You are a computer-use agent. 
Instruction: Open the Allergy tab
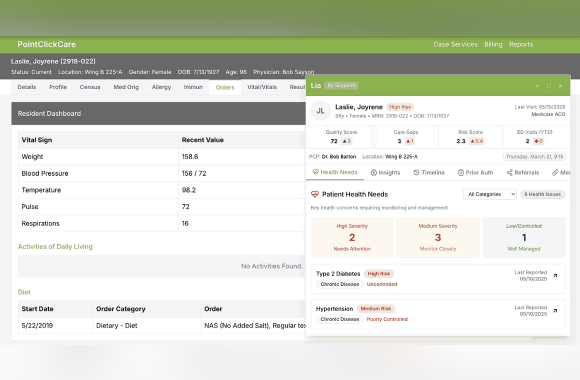[x=161, y=87]
